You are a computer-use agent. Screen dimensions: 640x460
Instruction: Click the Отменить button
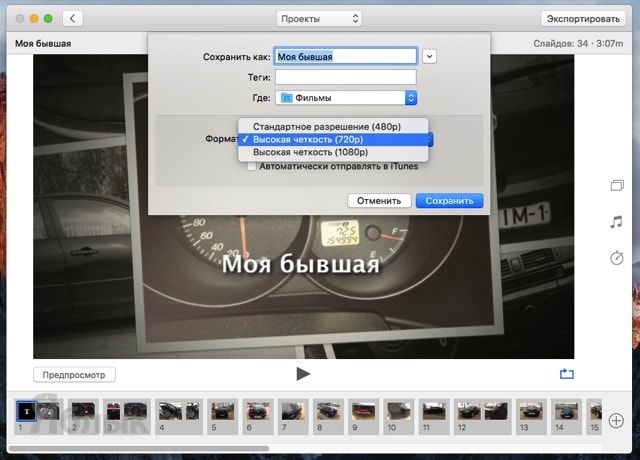(379, 201)
